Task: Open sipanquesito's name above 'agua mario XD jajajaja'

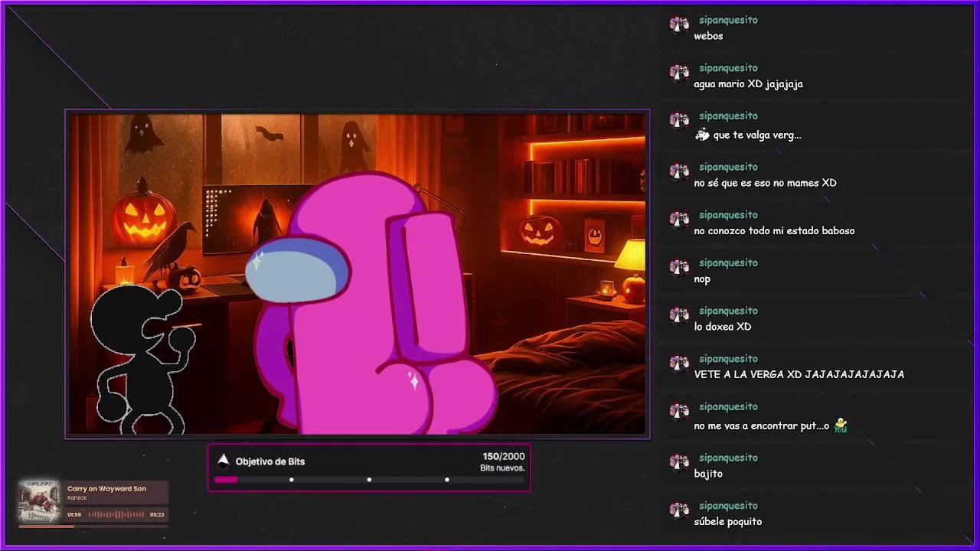Action: click(x=728, y=68)
